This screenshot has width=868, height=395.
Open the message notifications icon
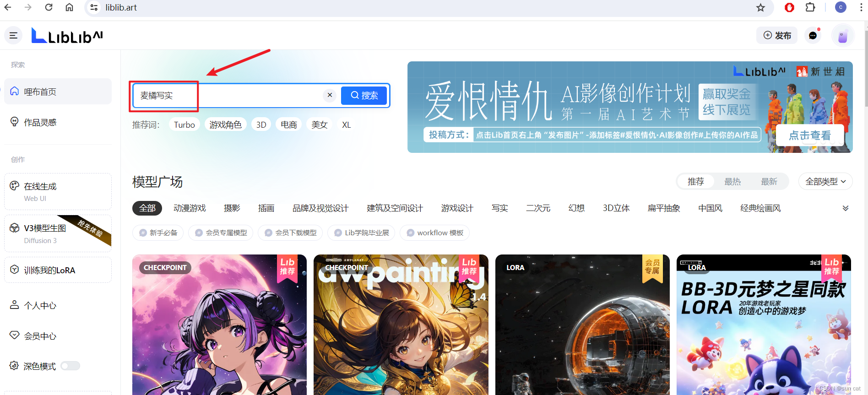click(813, 35)
